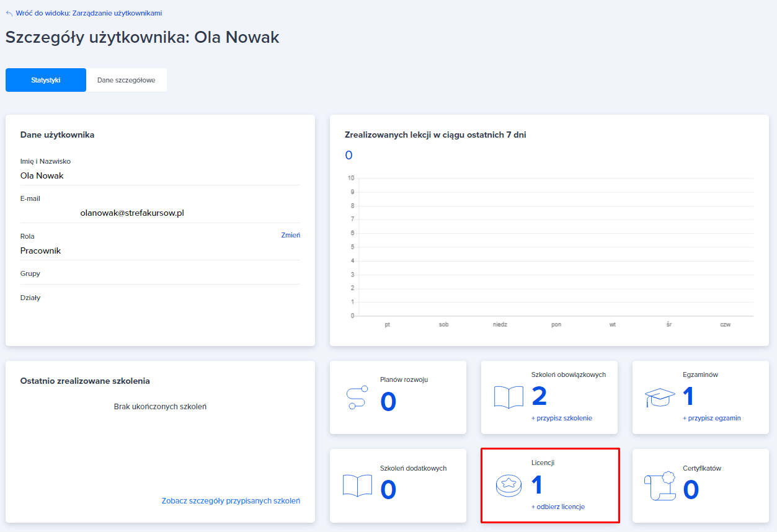Image resolution: width=777 pixels, height=532 pixels.
Task: Click the Grupy field label
Action: (x=30, y=273)
